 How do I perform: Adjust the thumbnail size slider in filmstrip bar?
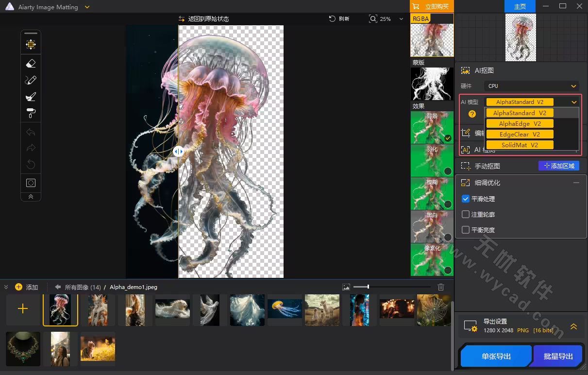[368, 287]
